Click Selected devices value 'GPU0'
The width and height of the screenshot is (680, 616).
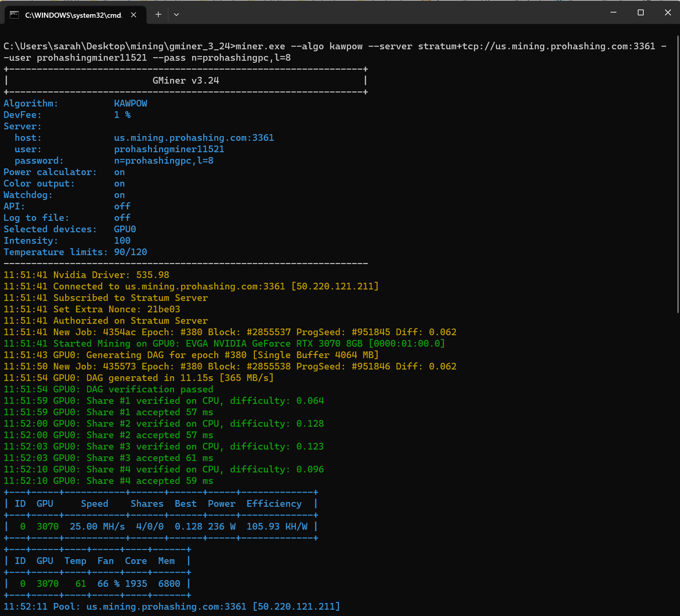point(125,229)
